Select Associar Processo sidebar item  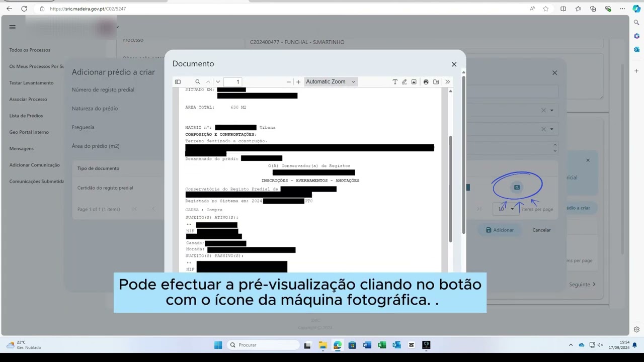(x=28, y=100)
